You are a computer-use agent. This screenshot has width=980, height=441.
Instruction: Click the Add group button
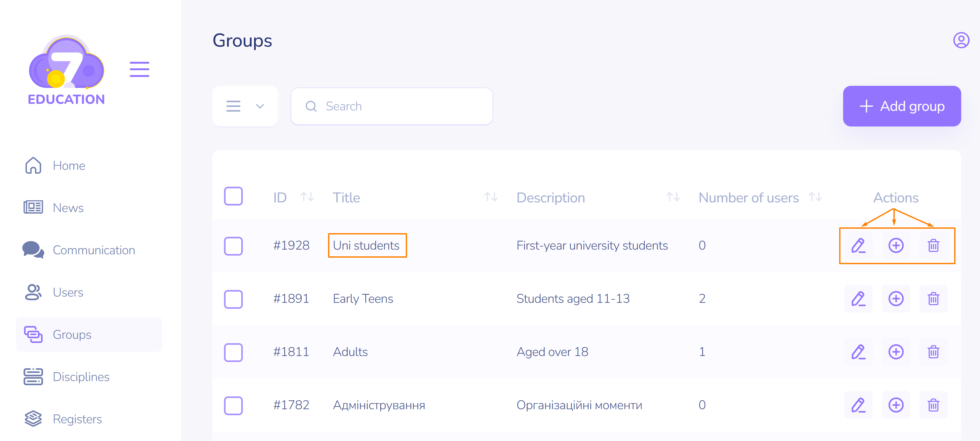[902, 106]
